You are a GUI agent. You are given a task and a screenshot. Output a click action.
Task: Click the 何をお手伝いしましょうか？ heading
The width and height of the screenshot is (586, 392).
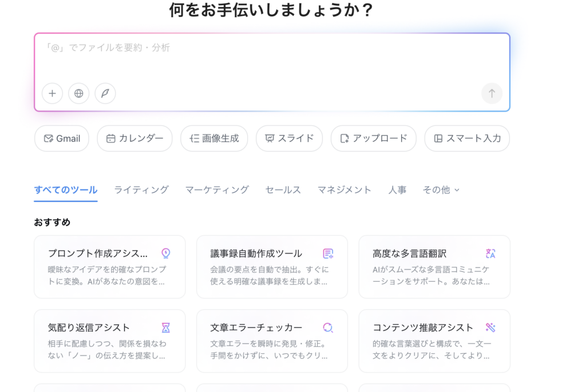click(x=271, y=10)
